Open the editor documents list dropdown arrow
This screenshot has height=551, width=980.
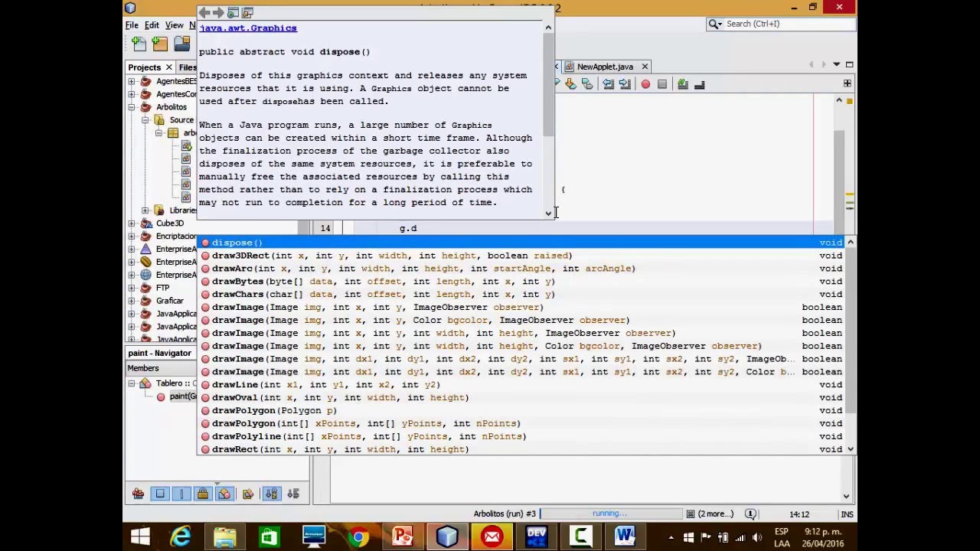(837, 65)
